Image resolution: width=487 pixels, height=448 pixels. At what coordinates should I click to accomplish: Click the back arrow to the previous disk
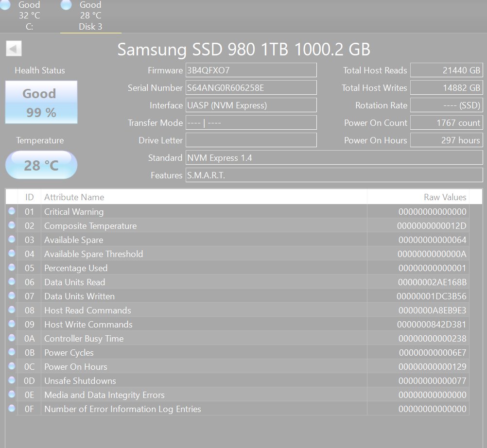pyautogui.click(x=14, y=49)
